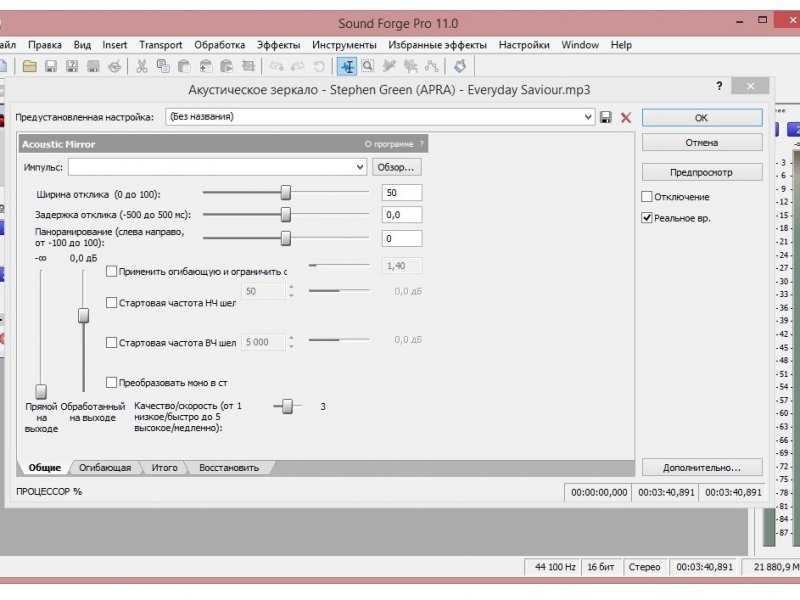
Task: Copy the selection with the toolbar Copy icon
Action: 163,66
